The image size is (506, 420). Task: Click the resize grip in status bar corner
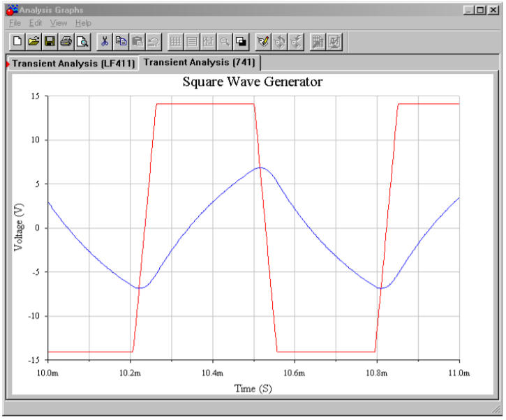coord(496,410)
